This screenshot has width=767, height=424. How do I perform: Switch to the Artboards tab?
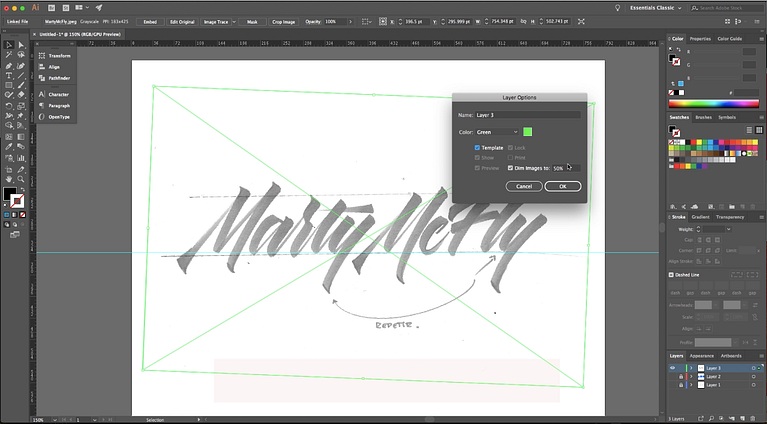click(730, 355)
